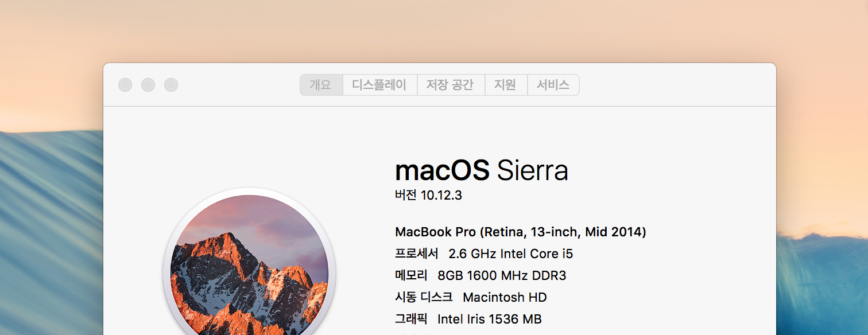The image size is (868, 335).
Task: Click the 시동 디스크 label
Action: coord(424,297)
